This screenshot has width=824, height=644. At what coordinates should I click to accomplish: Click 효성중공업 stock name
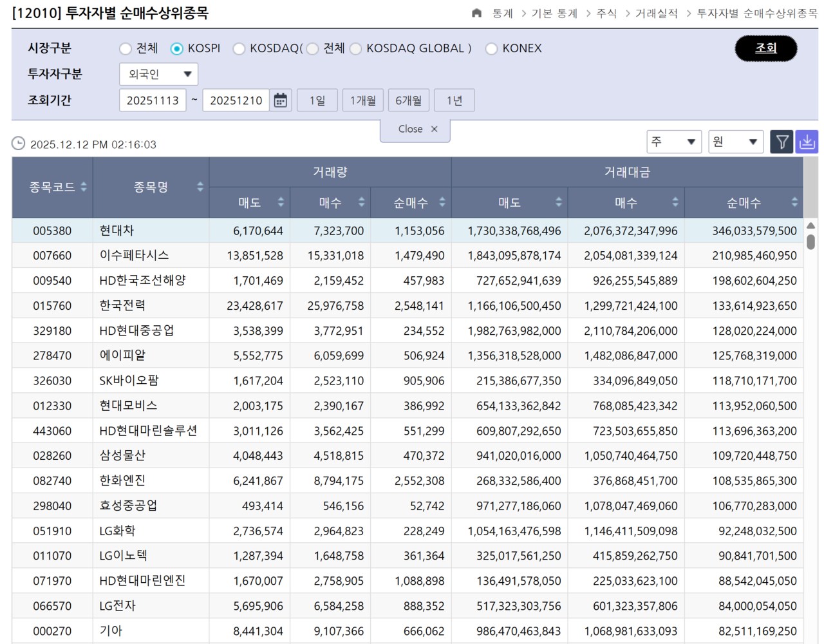tap(128, 506)
